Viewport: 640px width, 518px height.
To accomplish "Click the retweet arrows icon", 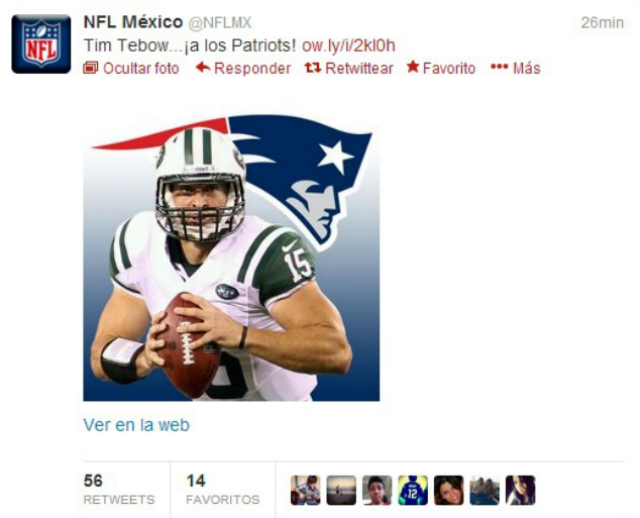I will point(313,68).
